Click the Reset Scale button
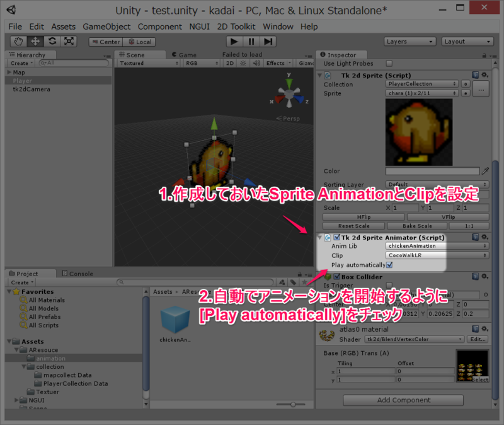Image resolution: width=504 pixels, height=425 pixels. tap(353, 226)
